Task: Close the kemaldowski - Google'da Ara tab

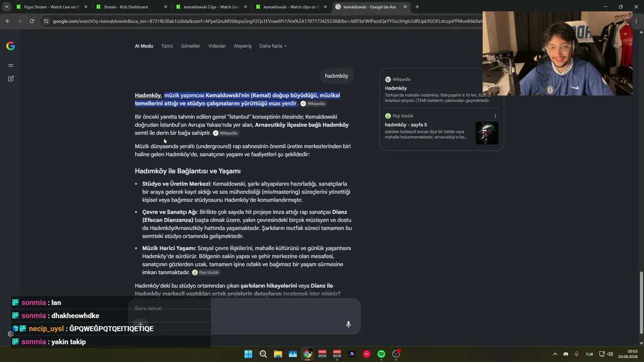Action: (x=405, y=7)
